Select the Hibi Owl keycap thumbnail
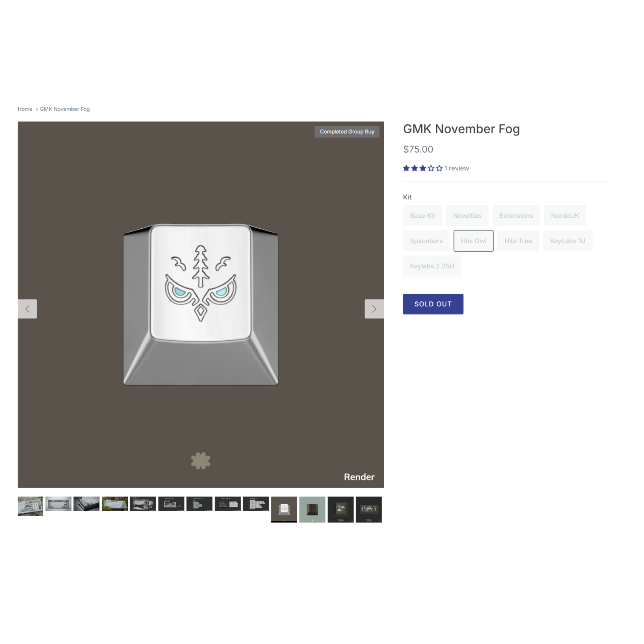This screenshot has height=644, width=644. click(284, 509)
